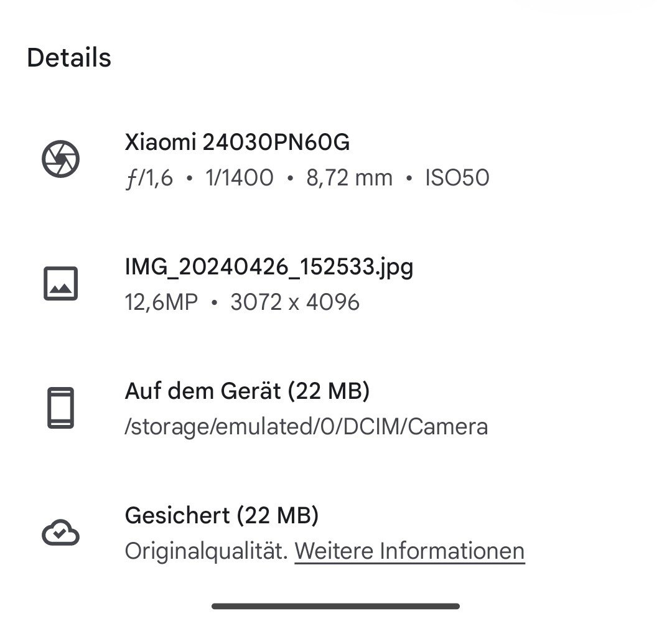
Task: Tap the camera aperture icon
Action: pyautogui.click(x=60, y=159)
